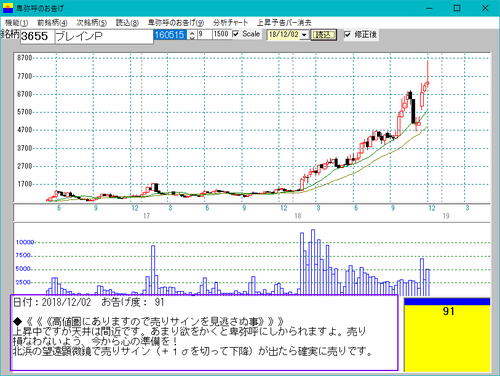The image size is (500, 376).
Task: Click the year 19 label on time axis
Action: coord(446,216)
